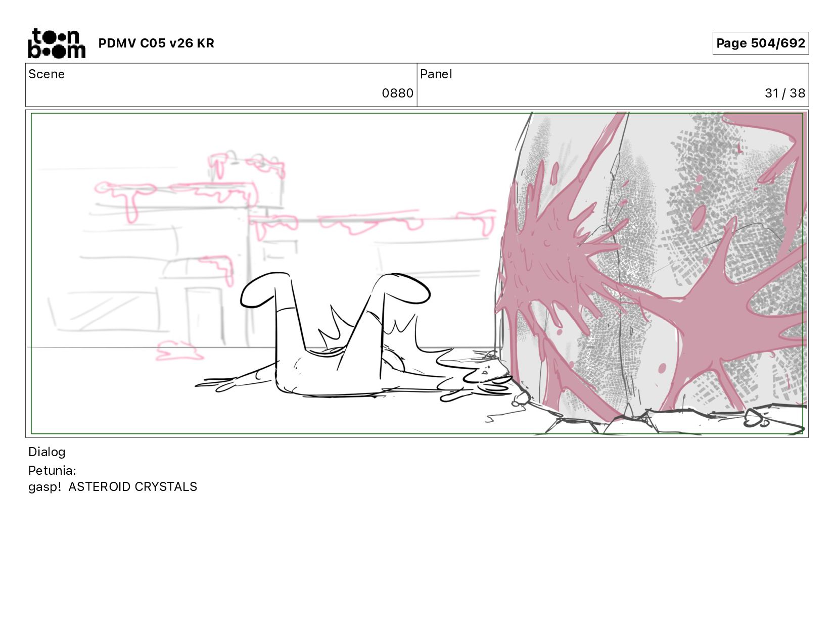
Task: Select the scene number '0880'
Action: (x=397, y=93)
